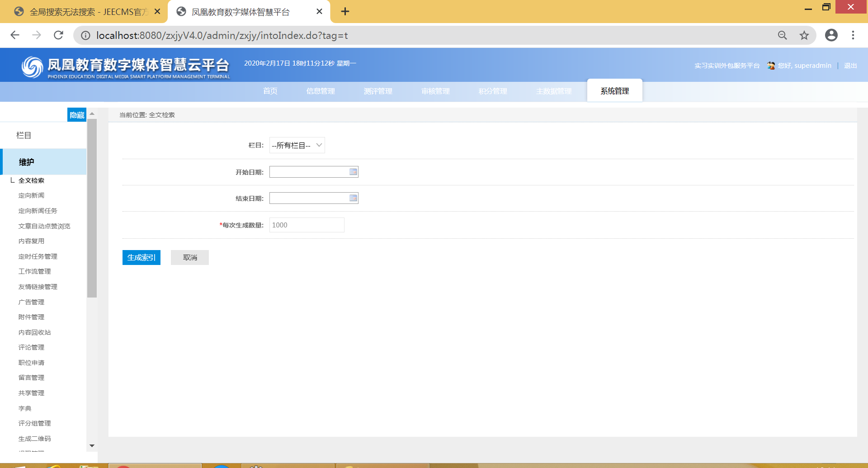The height and width of the screenshot is (468, 868).
Task: Bookmark this page with the star icon
Action: click(804, 35)
